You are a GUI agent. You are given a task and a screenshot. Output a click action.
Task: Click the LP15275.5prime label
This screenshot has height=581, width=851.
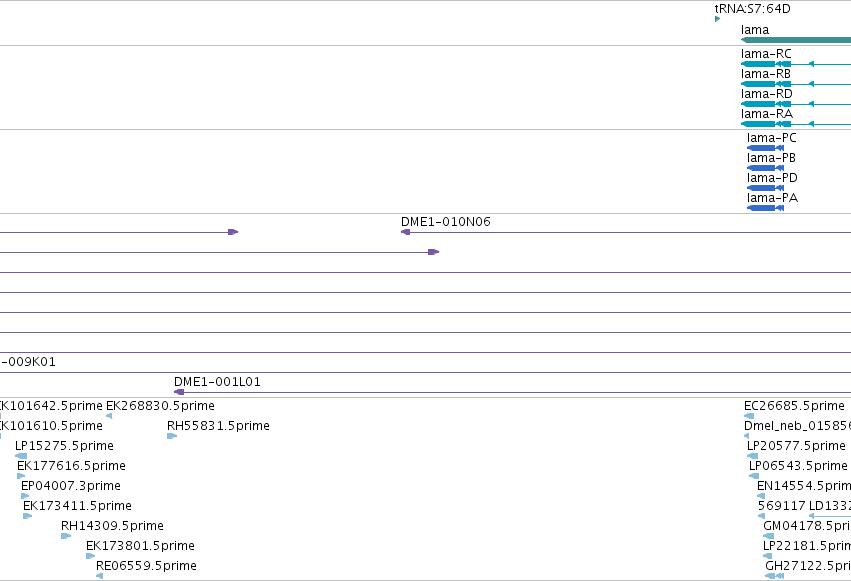(65, 446)
